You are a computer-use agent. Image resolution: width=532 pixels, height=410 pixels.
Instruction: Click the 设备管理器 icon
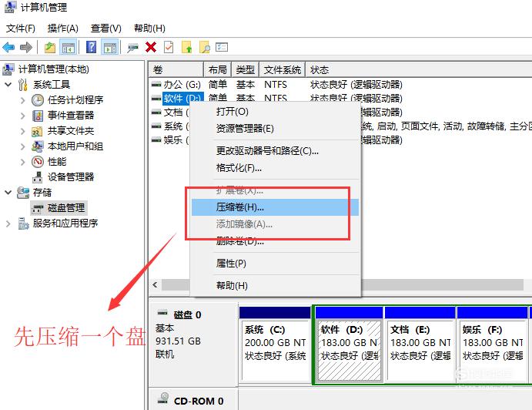coord(37,177)
